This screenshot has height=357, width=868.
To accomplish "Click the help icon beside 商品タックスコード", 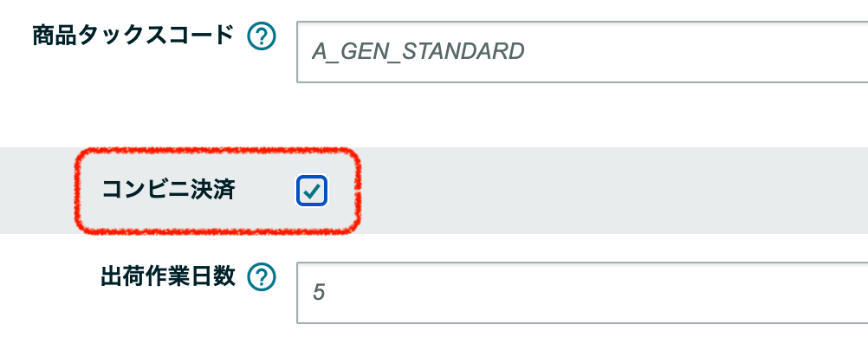I will [x=261, y=36].
